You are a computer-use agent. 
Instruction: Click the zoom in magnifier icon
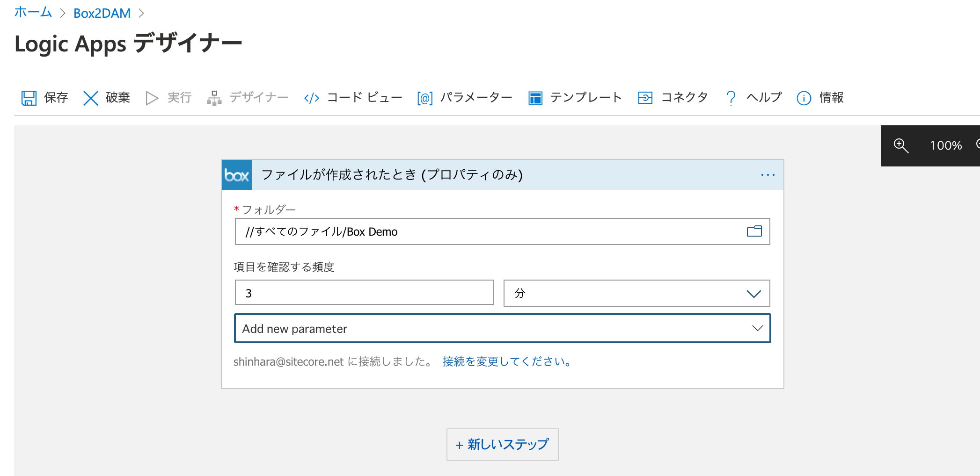[x=901, y=146]
